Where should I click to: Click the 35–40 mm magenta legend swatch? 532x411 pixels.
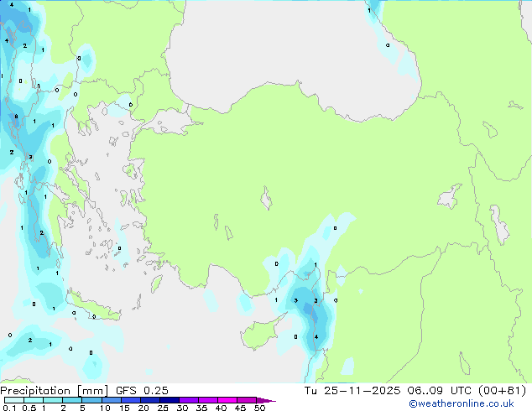click(208, 400)
